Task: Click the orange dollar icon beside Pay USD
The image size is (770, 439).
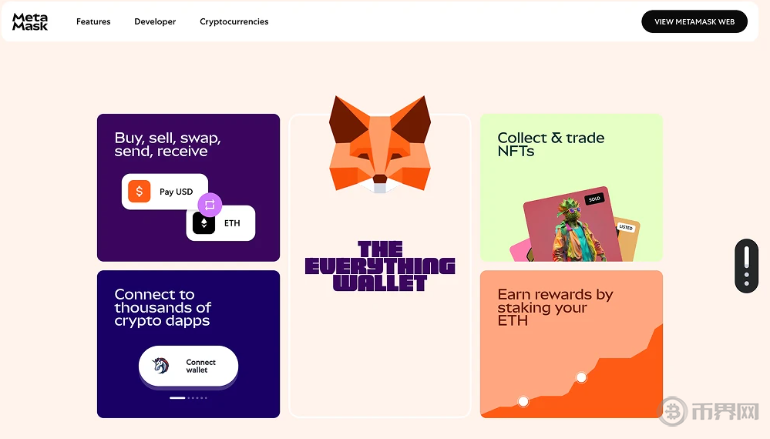Action: [x=139, y=191]
